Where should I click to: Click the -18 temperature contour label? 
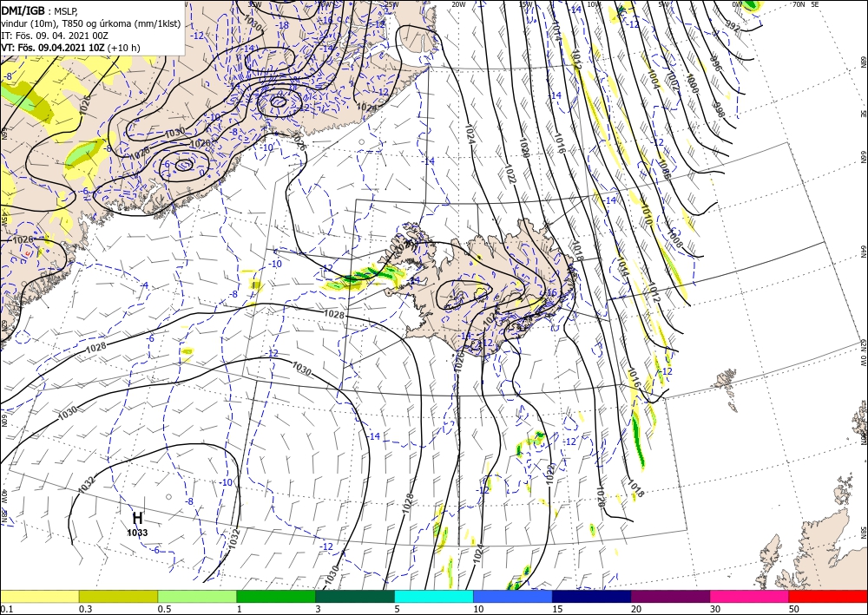click(284, 25)
